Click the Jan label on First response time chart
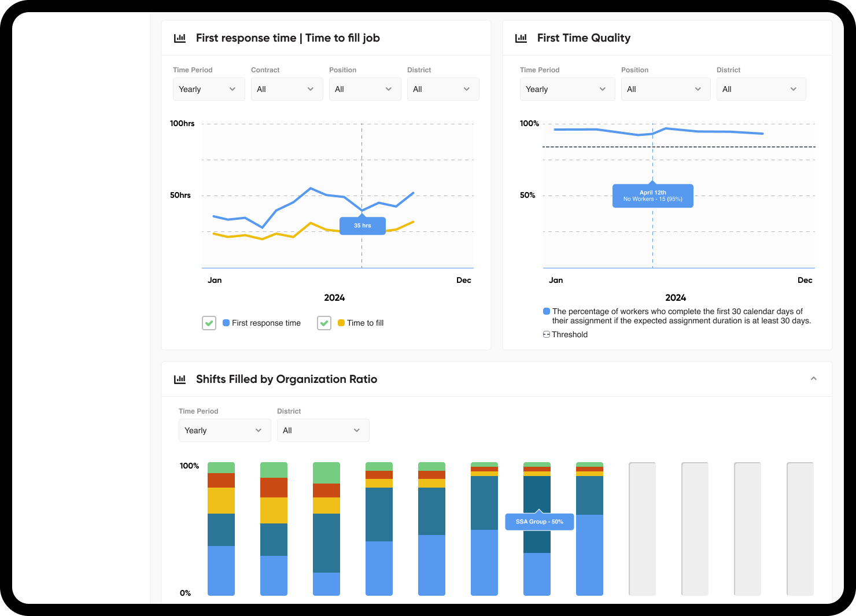The height and width of the screenshot is (616, 856). [215, 280]
